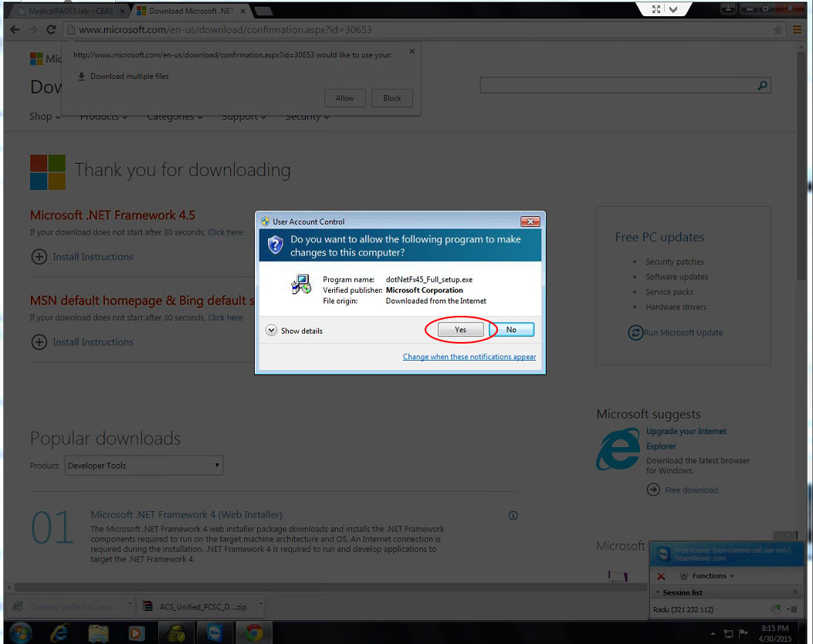The image size is (813, 644).
Task: Click Yes in User Account Control dialog
Action: point(460,330)
